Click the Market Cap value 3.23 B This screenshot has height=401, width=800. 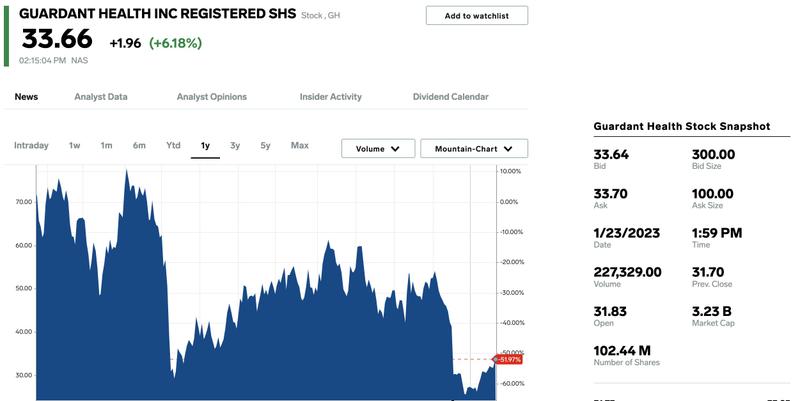pos(711,311)
